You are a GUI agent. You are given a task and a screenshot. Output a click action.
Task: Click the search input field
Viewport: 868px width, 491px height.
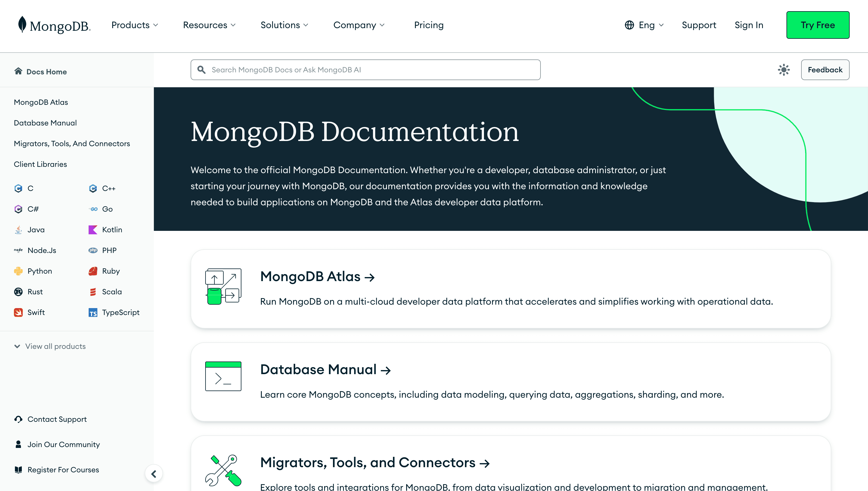pos(365,69)
